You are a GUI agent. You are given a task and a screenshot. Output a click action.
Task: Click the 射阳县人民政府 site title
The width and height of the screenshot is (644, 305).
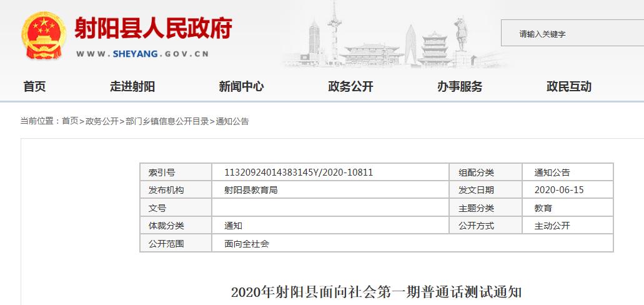pos(153,28)
